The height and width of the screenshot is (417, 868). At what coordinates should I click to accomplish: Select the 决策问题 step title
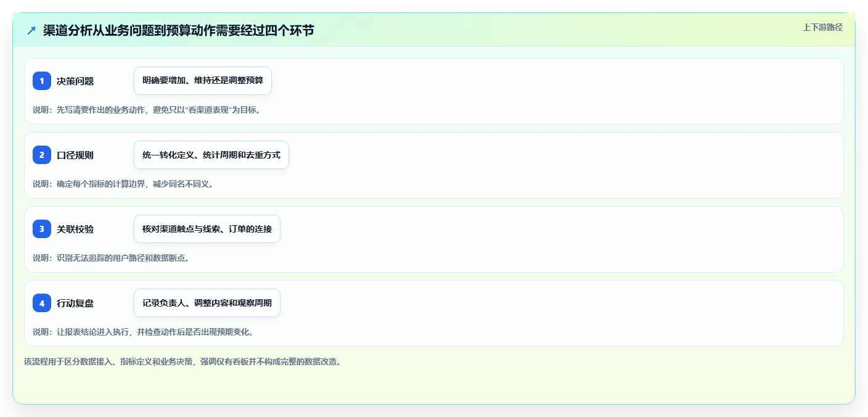point(75,81)
